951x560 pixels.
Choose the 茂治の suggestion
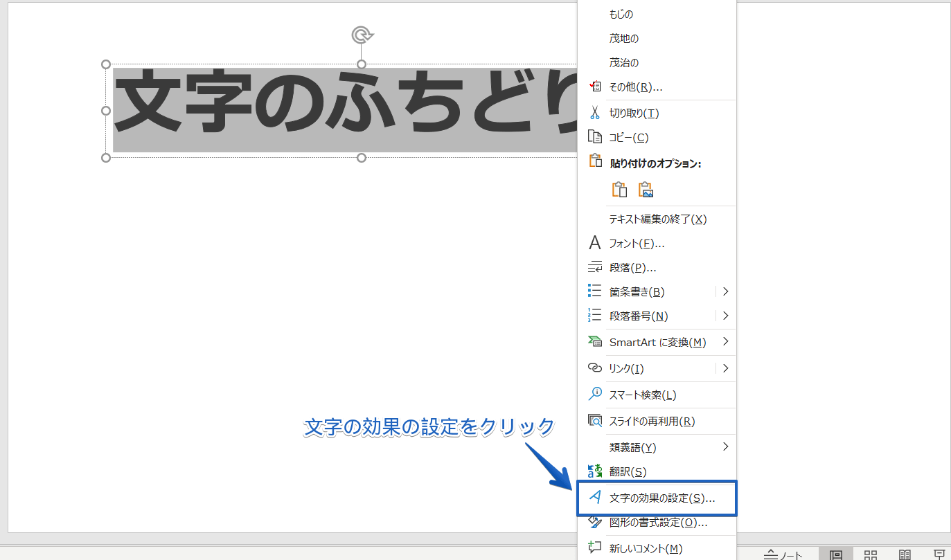pyautogui.click(x=623, y=62)
